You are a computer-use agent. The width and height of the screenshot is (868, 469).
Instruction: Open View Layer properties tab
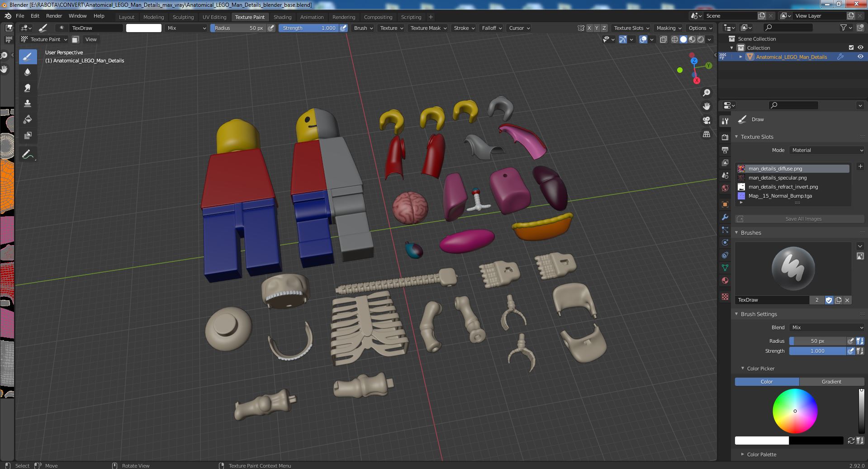[x=725, y=162]
